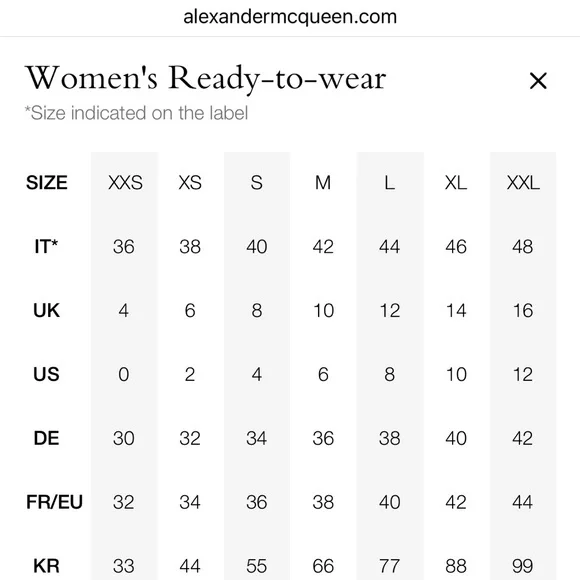Click the S size column header
The height and width of the screenshot is (580, 580).
[257, 183]
